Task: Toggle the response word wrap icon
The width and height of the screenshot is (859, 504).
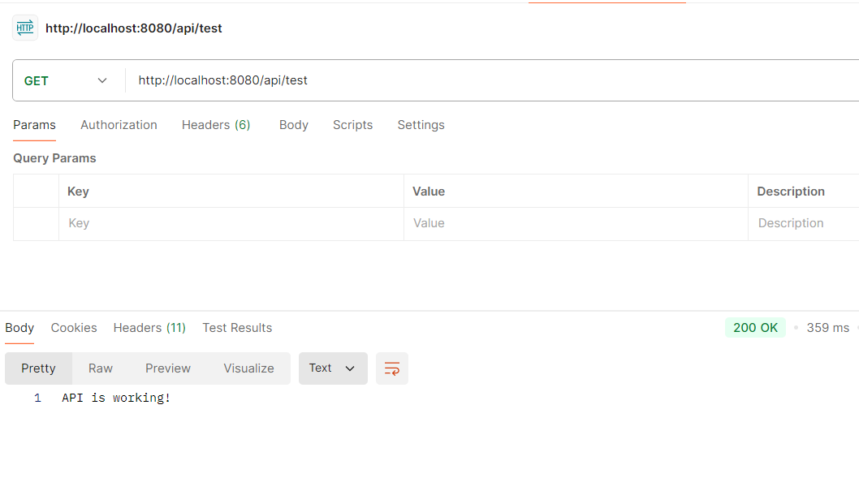Action: tap(392, 368)
